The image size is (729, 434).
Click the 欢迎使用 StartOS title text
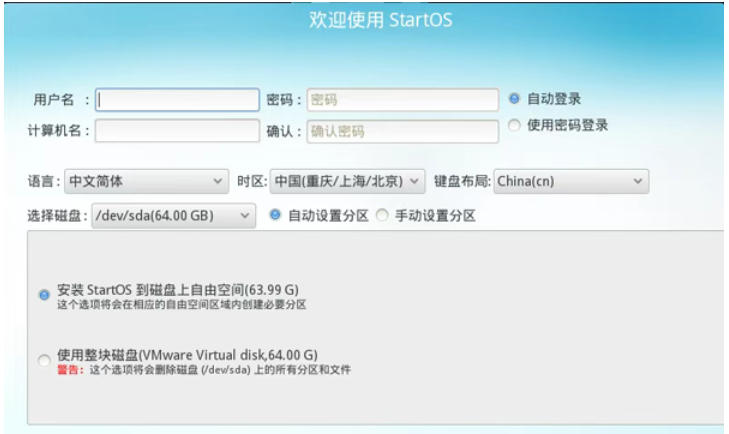[x=371, y=21]
